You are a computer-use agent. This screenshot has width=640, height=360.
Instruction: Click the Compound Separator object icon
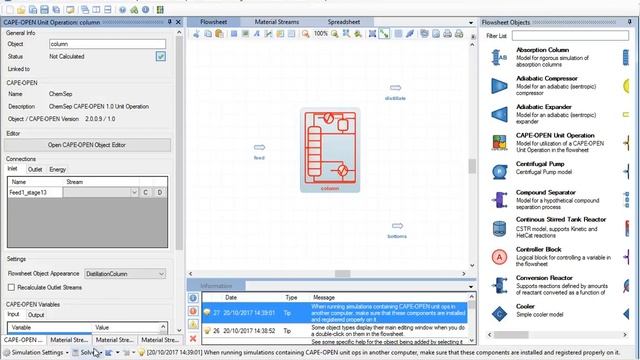click(499, 200)
